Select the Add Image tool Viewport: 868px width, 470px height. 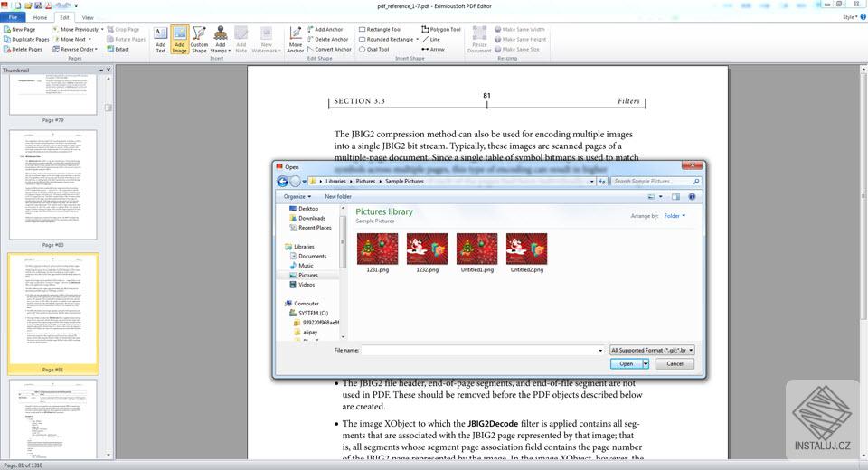point(179,40)
